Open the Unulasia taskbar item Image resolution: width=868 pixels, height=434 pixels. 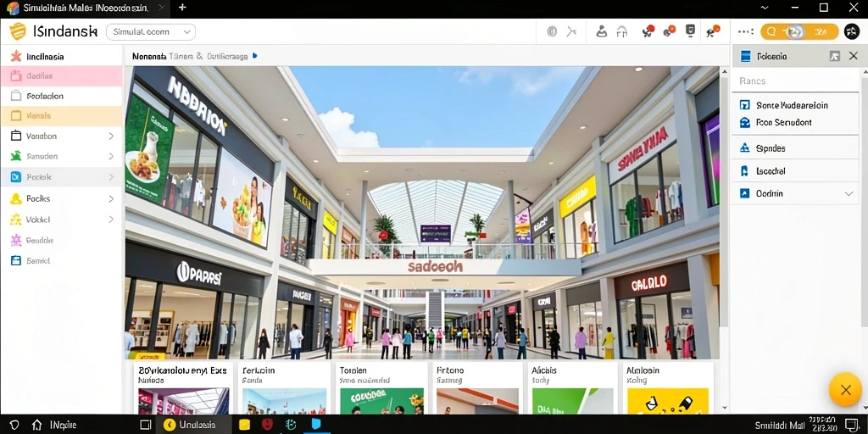[x=190, y=425]
